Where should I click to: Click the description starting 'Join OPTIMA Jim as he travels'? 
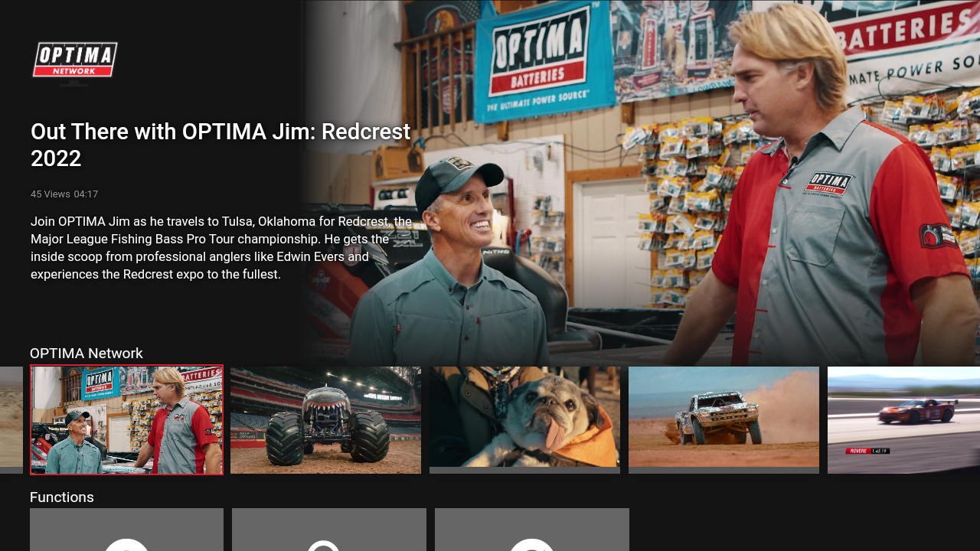221,247
